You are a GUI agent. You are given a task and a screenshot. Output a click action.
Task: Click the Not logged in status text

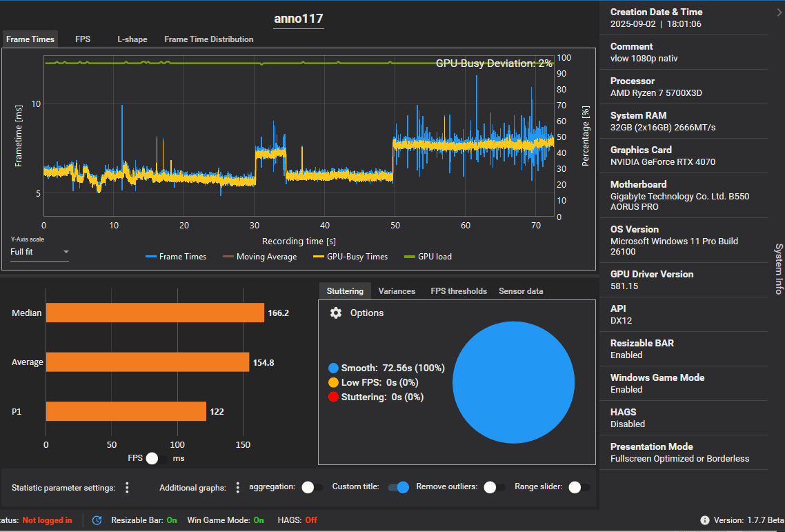pos(47,520)
